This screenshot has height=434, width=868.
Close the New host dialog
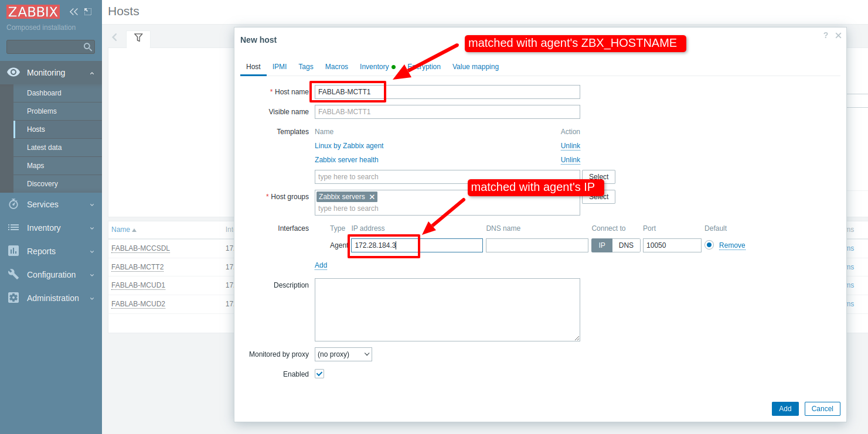[838, 35]
